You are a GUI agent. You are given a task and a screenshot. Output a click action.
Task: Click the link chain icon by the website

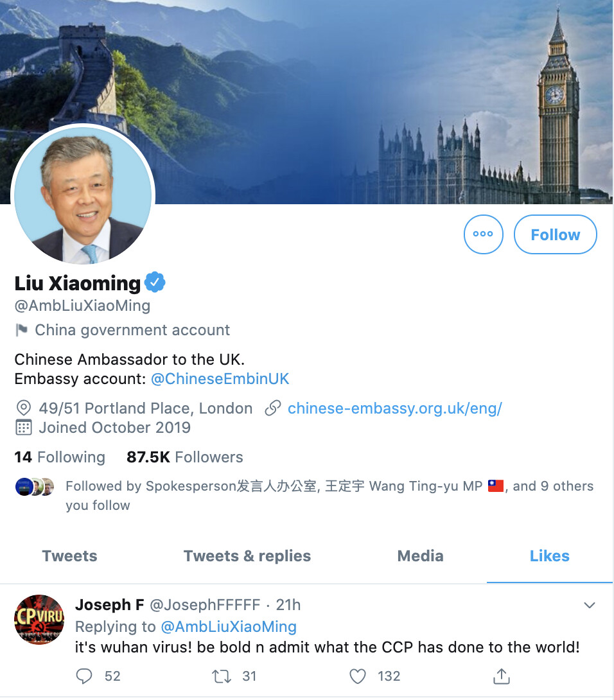pyautogui.click(x=273, y=408)
